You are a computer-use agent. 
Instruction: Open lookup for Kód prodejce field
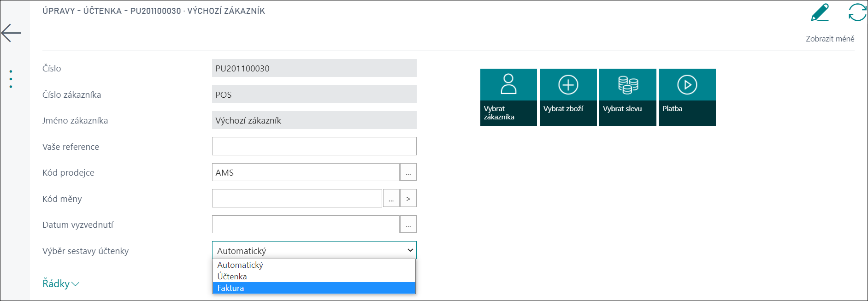[408, 172]
